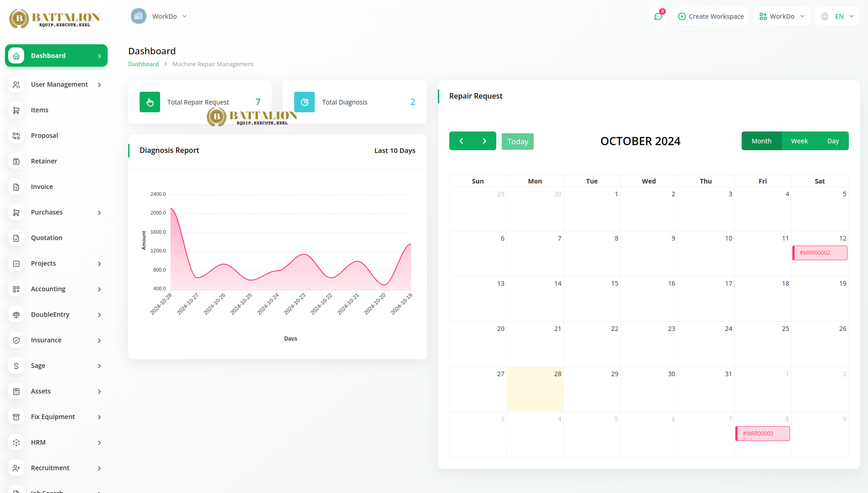Open the WorkDo workspace dropdown at top left
The height and width of the screenshot is (493, 868).
(160, 16)
